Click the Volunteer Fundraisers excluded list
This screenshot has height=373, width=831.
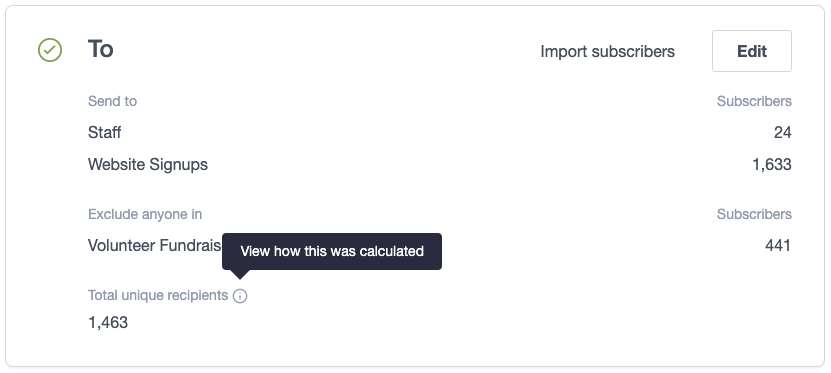155,245
